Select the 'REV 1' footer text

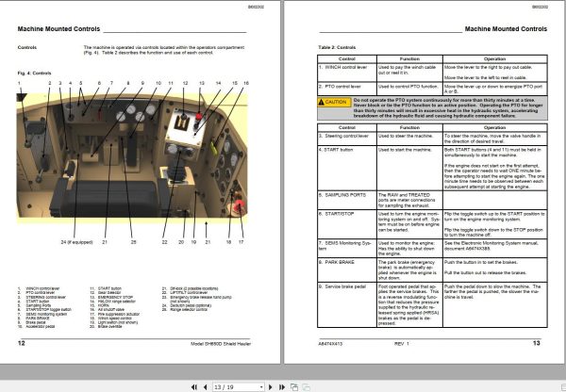click(402, 344)
